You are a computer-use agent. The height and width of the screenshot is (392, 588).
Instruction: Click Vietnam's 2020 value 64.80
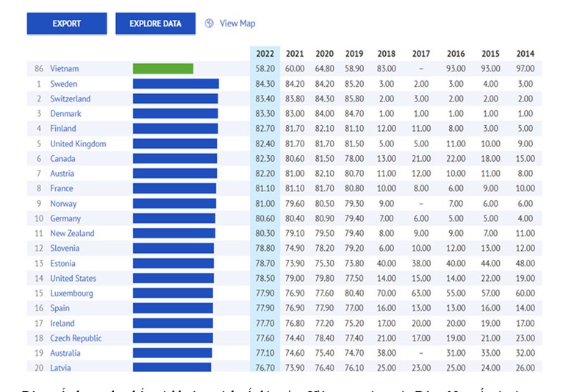pos(324,68)
